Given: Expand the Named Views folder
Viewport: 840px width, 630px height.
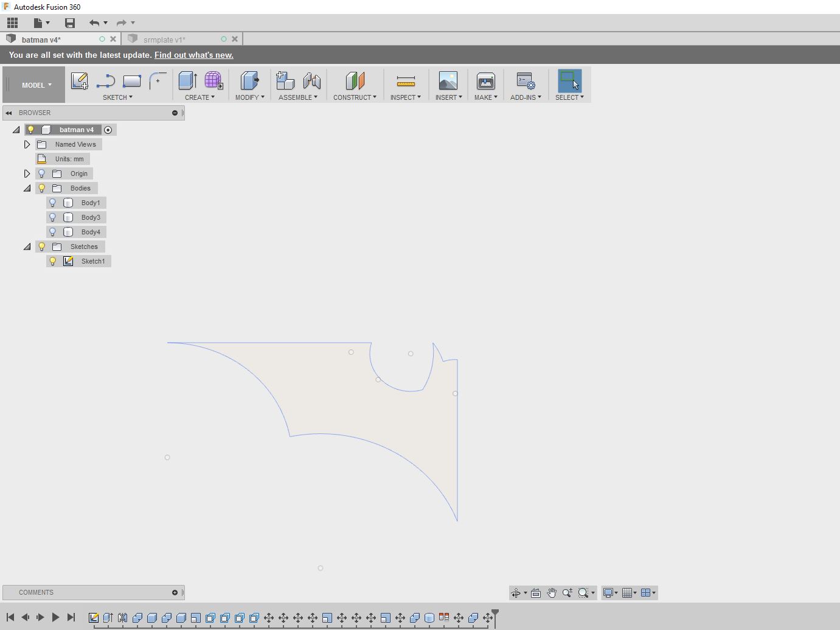Looking at the screenshot, I should coord(27,144).
